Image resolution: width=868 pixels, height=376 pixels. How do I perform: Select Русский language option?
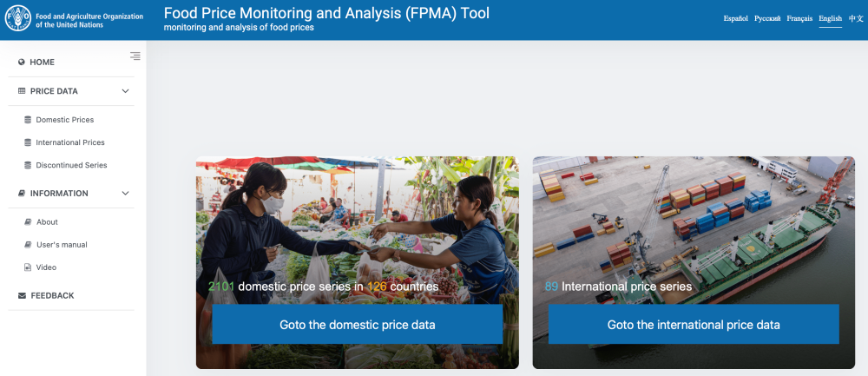click(767, 18)
